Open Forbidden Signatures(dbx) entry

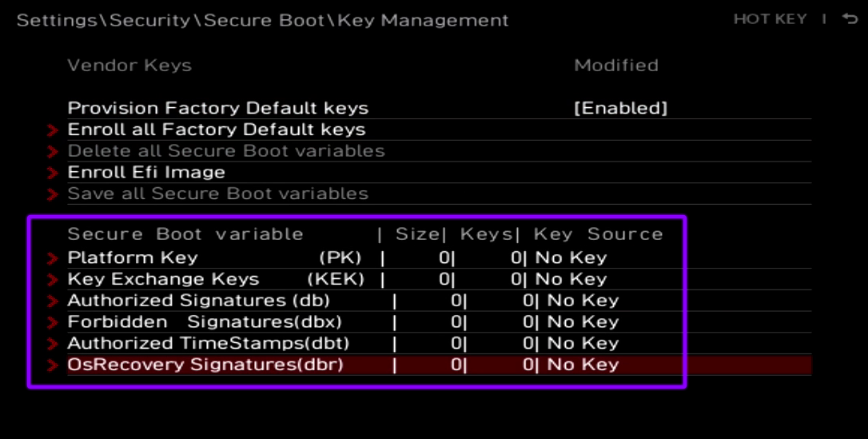[204, 322]
